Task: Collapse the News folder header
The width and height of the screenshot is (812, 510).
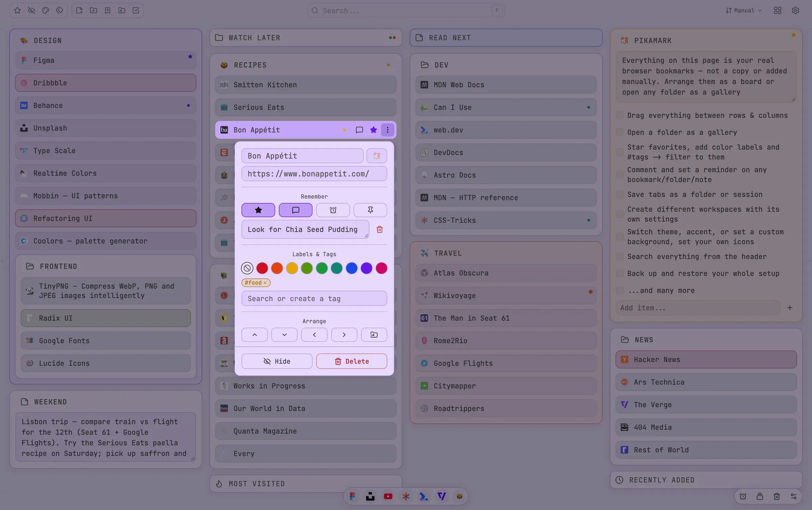Action: pyautogui.click(x=706, y=340)
